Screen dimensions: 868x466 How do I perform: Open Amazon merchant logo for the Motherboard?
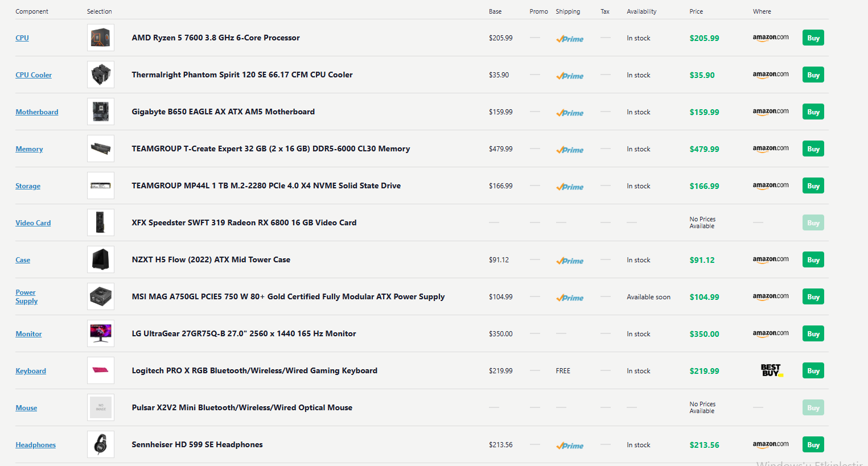click(771, 112)
